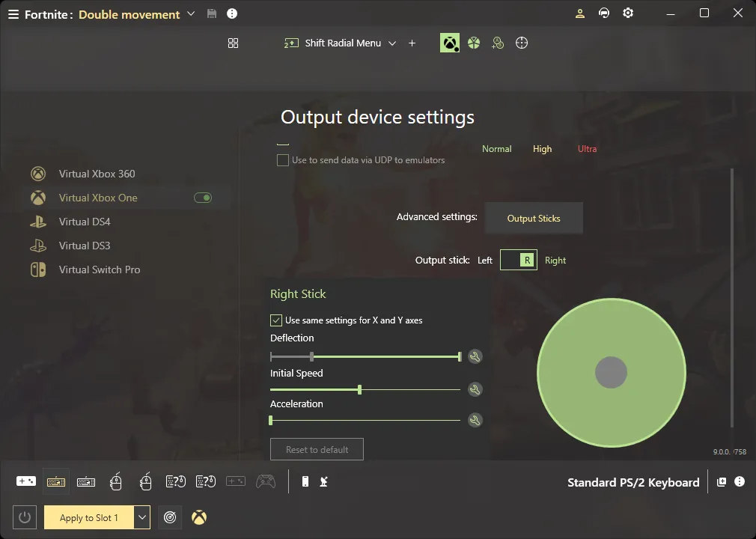
Task: Expand the Shift Radial Menu dropdown
Action: tap(392, 43)
